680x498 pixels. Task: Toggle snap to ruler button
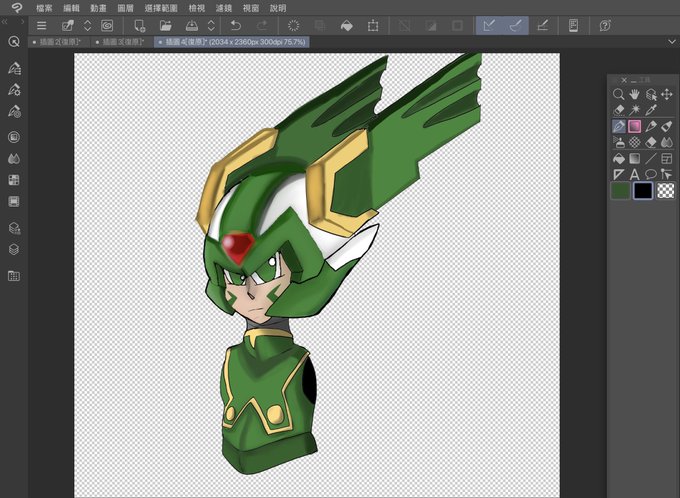[x=489, y=25]
